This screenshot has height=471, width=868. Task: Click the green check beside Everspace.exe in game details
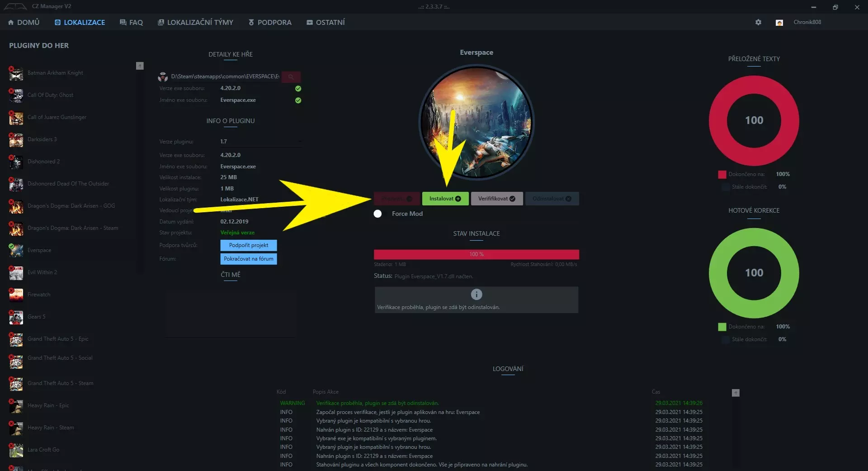(298, 100)
